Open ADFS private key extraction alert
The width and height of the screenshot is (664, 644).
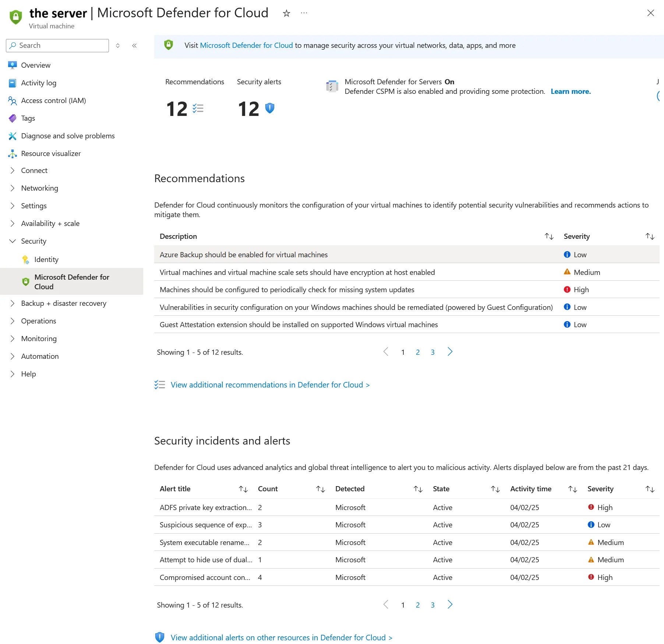tap(407, 507)
